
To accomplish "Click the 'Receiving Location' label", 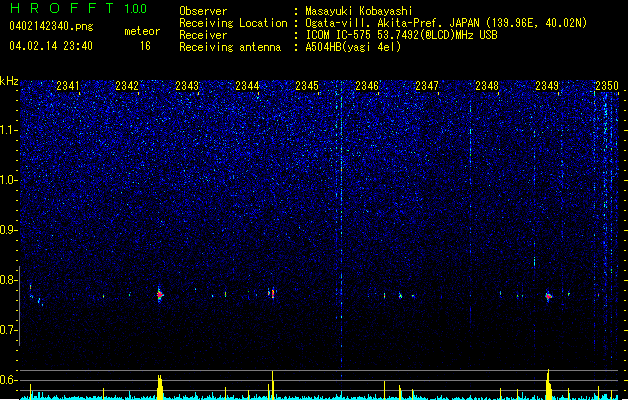I will click(x=233, y=23).
